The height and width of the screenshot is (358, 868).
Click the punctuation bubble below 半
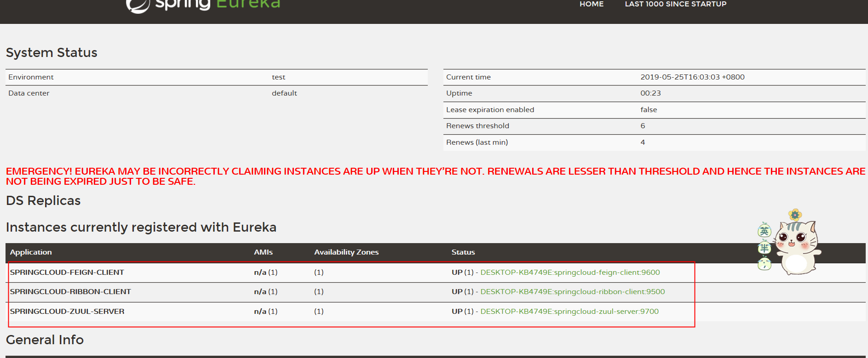[x=765, y=263]
